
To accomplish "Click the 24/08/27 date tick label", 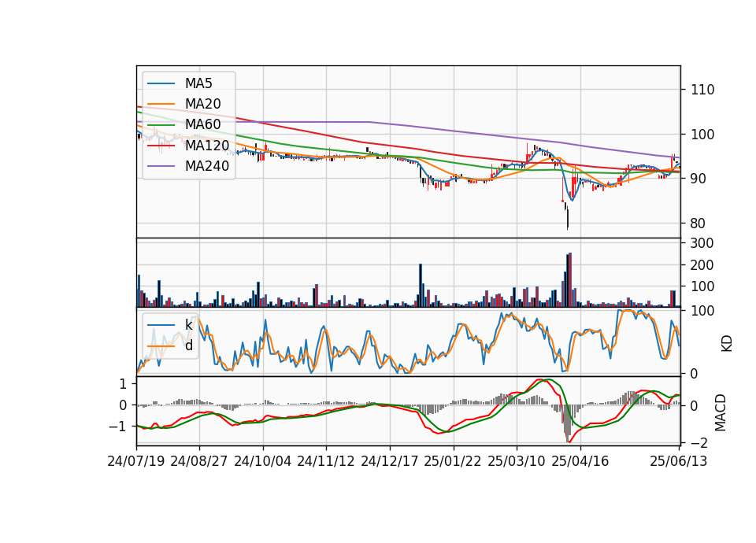I will (199, 461).
